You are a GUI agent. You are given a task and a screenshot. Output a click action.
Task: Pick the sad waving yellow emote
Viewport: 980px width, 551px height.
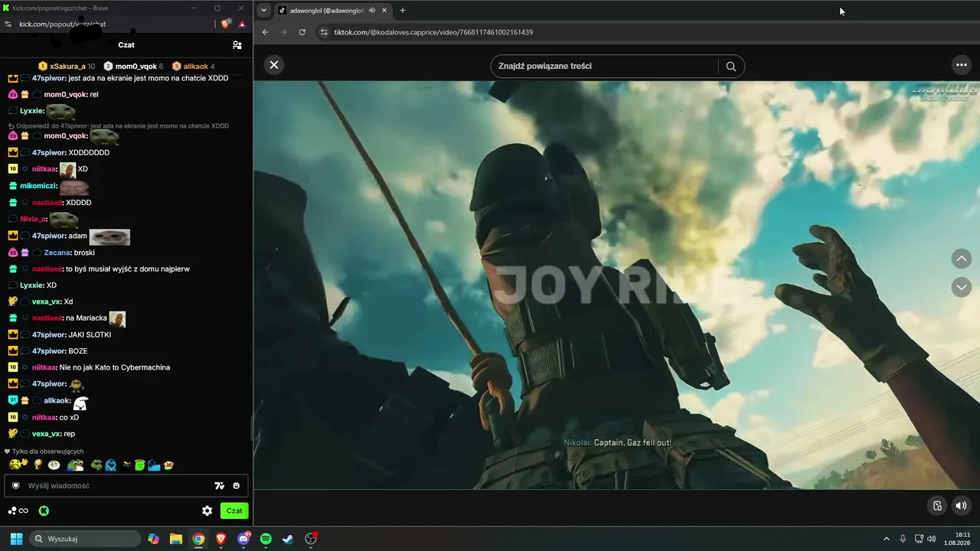click(x=18, y=465)
